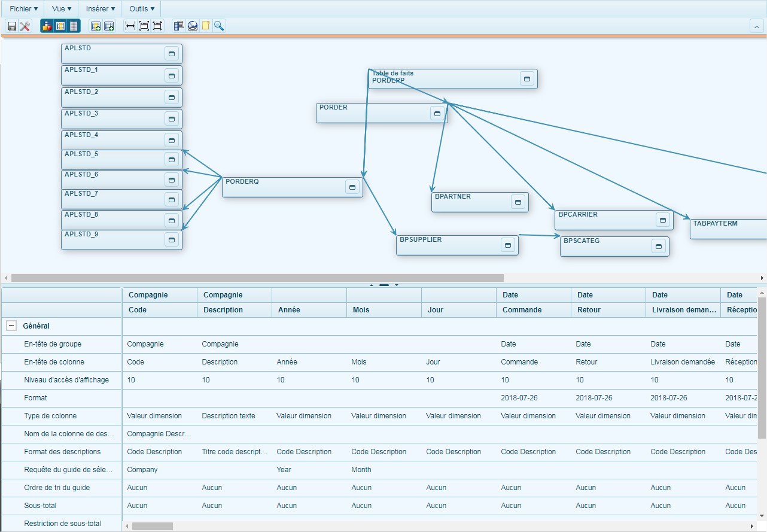This screenshot has height=532, width=767.
Task: Open the wrench and screwdriver settings tool
Action: [25, 26]
